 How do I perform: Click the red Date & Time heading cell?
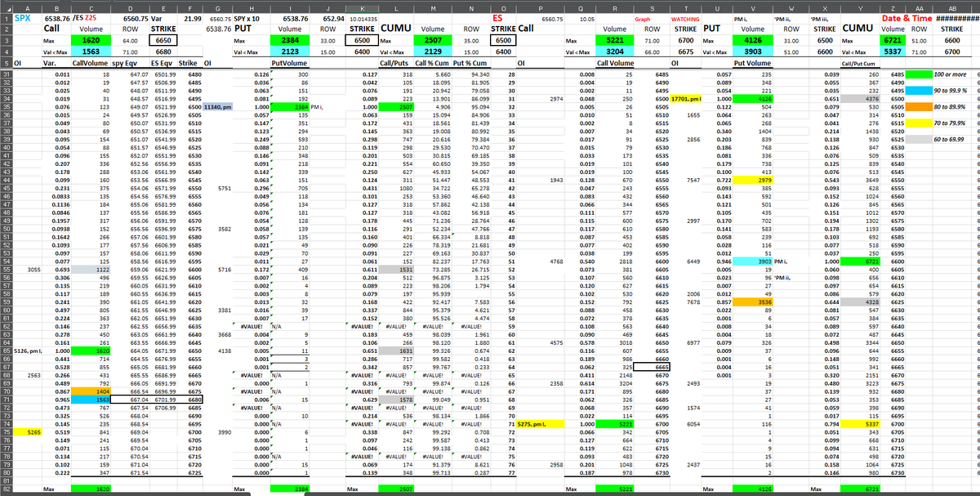[x=908, y=16]
